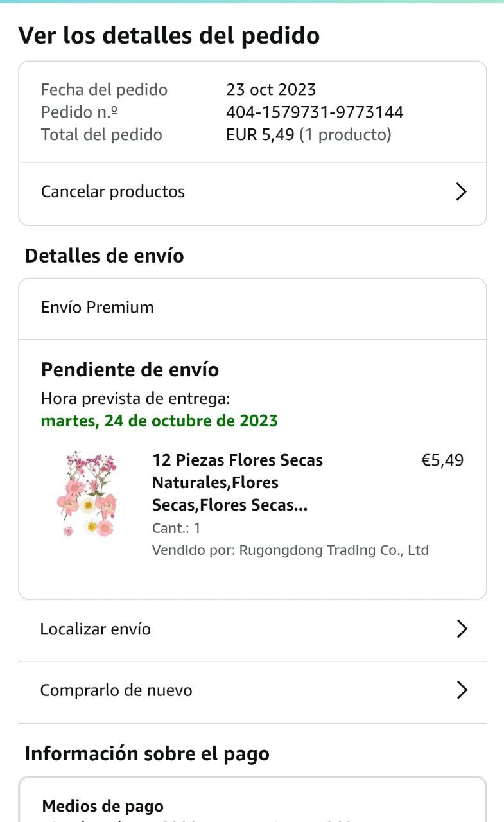504x822 pixels.
Task: Open the dried flowers product thumbnail
Action: (x=87, y=494)
